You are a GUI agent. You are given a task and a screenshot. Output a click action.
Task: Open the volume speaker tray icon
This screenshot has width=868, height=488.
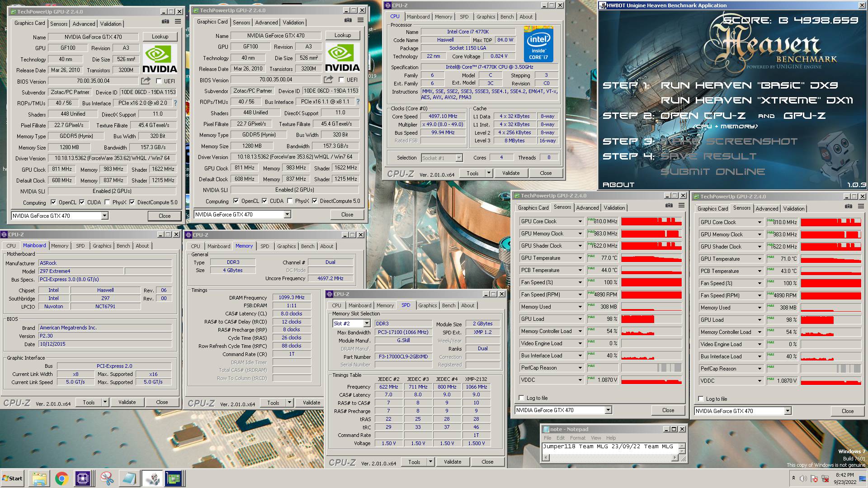803,479
